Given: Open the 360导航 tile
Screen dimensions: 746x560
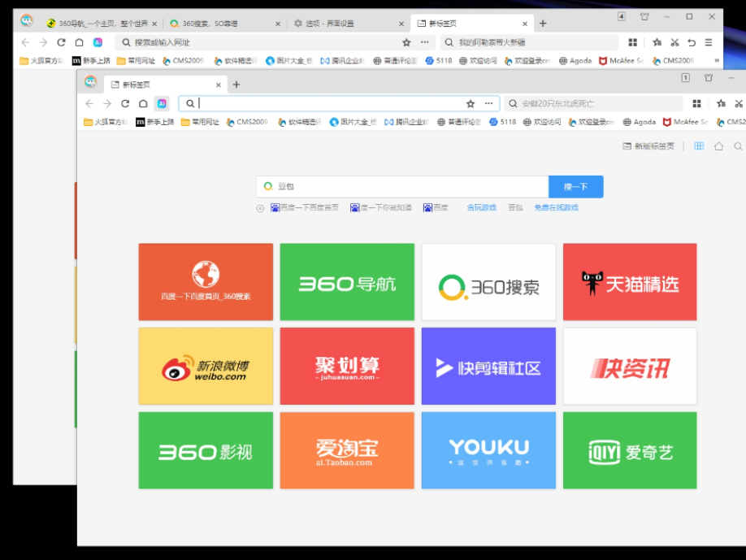Looking at the screenshot, I should pos(347,282).
